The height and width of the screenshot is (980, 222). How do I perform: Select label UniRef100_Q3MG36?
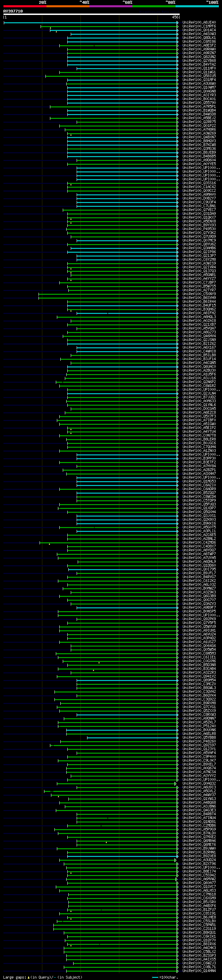point(199,149)
